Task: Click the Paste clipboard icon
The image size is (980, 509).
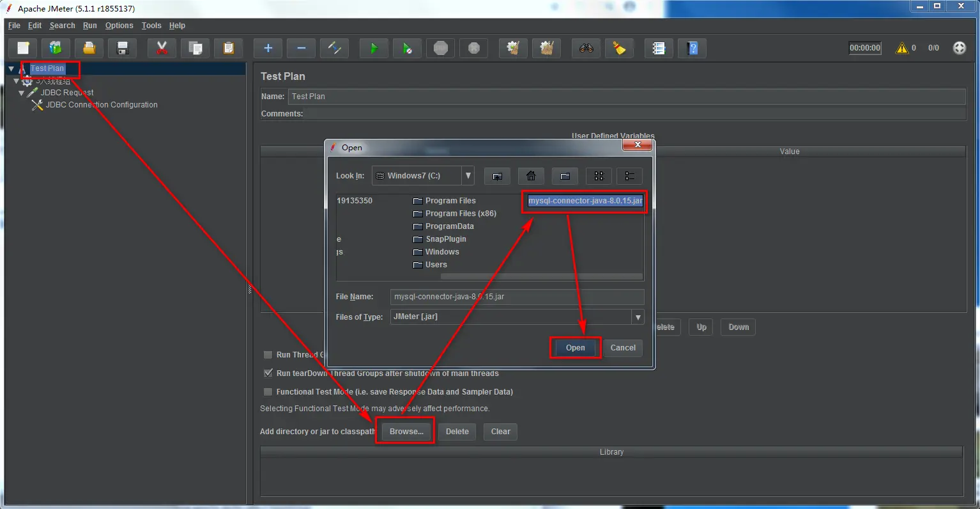Action: pyautogui.click(x=229, y=48)
